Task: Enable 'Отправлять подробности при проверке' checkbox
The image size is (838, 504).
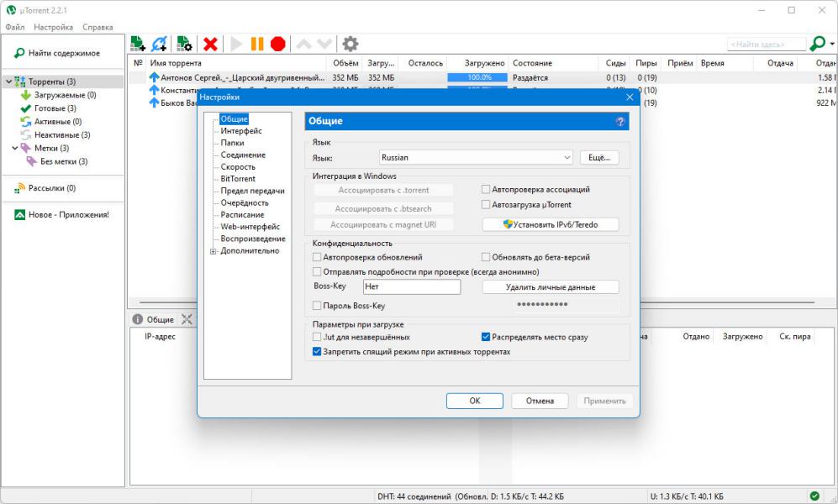Action: 317,272
